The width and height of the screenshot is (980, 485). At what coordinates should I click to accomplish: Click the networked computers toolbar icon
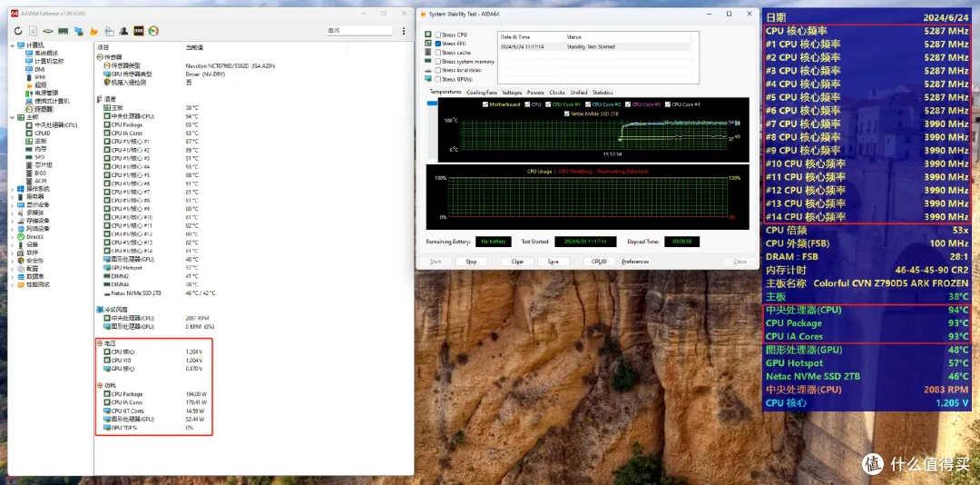click(x=79, y=31)
